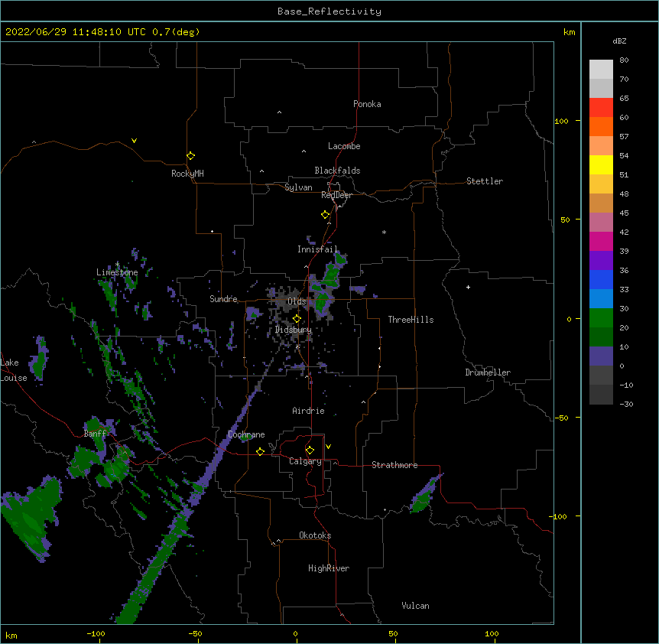Click the Calgary label
Screen dimensions: 659x644
click(305, 461)
